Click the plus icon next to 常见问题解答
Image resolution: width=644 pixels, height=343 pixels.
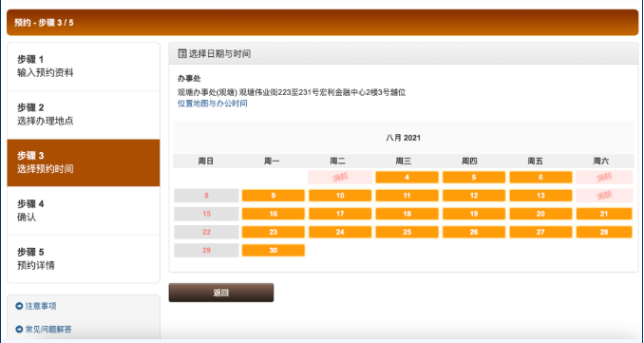coord(19,329)
